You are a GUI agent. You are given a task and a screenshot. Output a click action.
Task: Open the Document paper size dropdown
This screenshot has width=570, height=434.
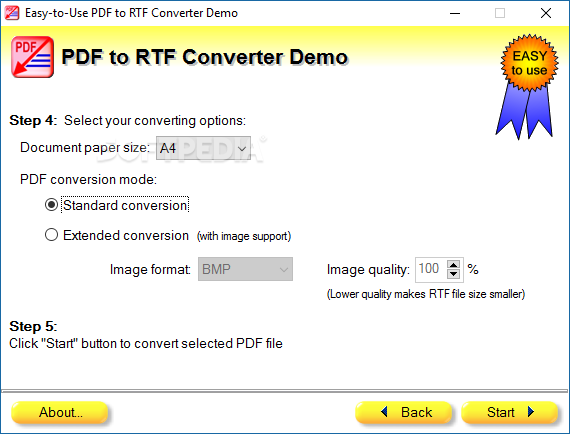point(203,148)
